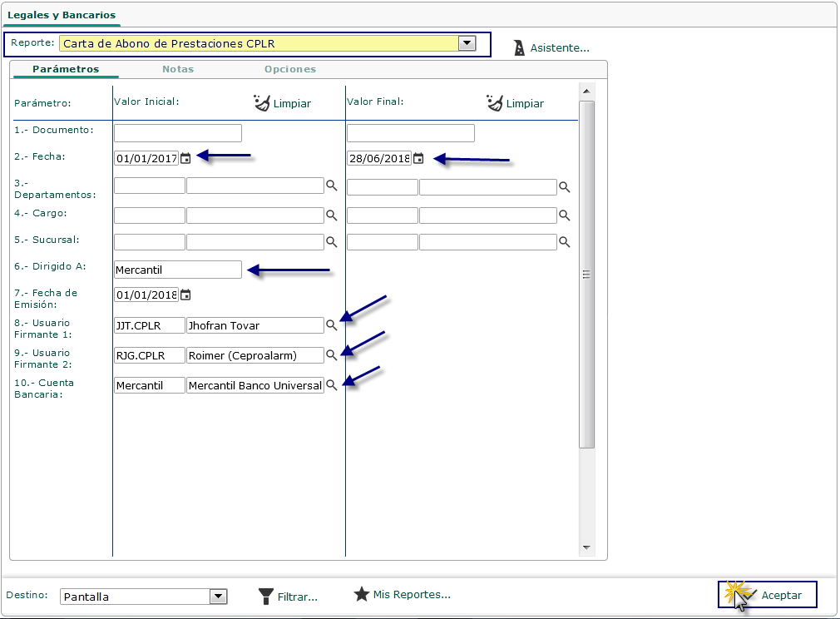The height and width of the screenshot is (619, 840).
Task: Click Usuario Firmante 2 search magnifier
Action: point(331,355)
